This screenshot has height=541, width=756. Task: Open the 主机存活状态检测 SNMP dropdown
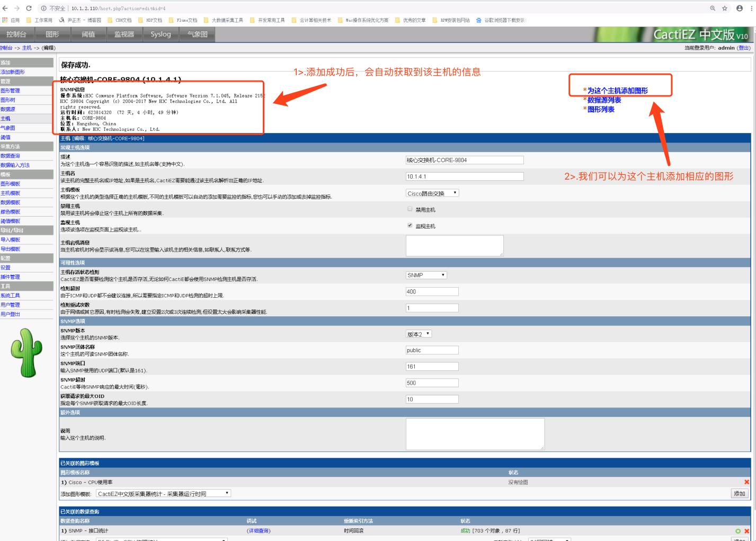[x=426, y=275]
